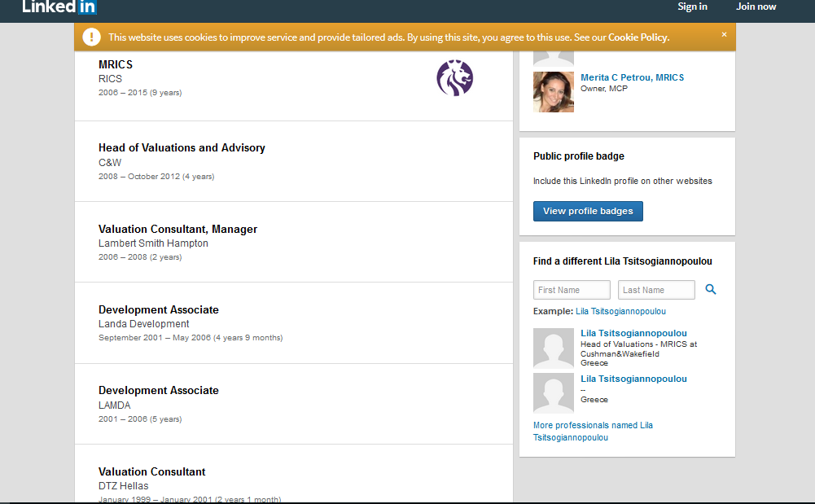Viewport: 815px width, 504px height.
Task: Open Merita C Petrou's profile photo
Action: coord(554,92)
